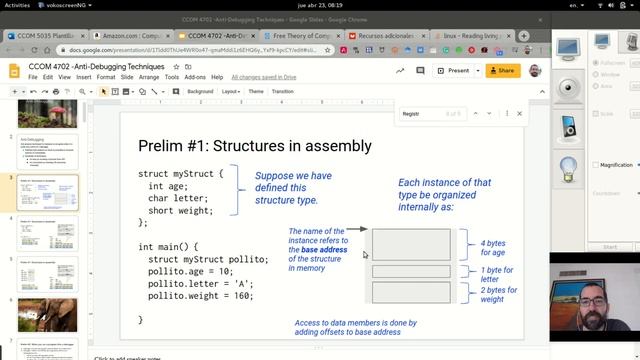Screen dimensions: 640x360
Task: Click the Redo arrow in toolbar
Action: pyautogui.click(x=44, y=91)
